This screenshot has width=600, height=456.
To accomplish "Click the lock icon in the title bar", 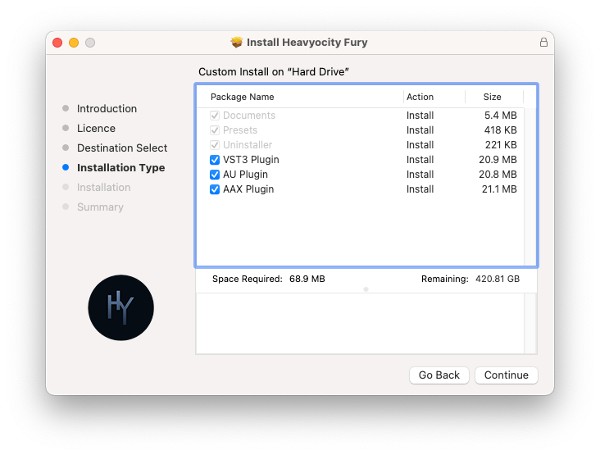I will (543, 42).
